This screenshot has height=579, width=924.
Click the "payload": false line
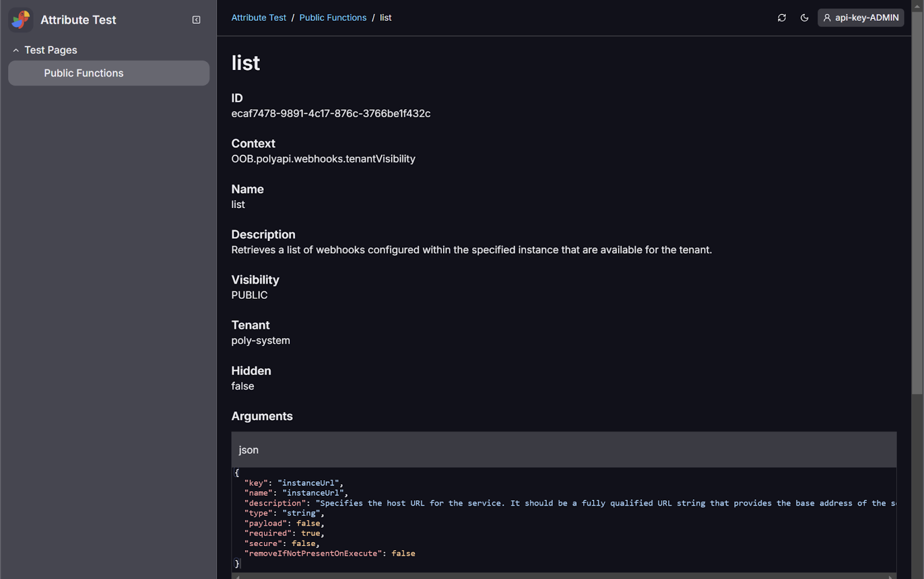284,524
